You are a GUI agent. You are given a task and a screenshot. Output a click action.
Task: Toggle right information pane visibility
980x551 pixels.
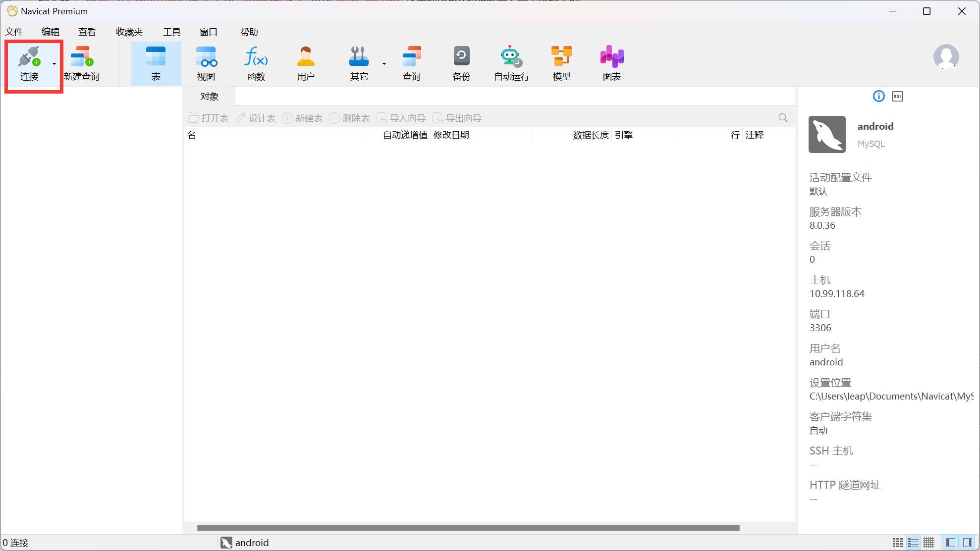tap(967, 543)
